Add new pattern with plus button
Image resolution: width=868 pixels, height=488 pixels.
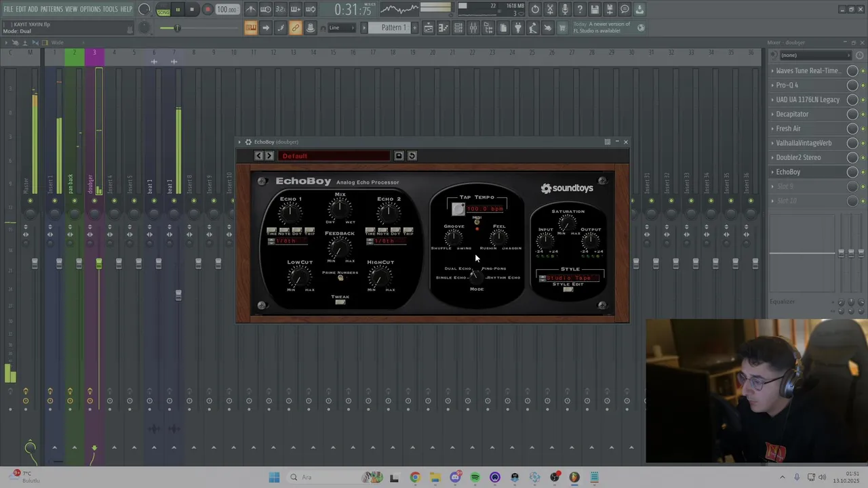(414, 28)
